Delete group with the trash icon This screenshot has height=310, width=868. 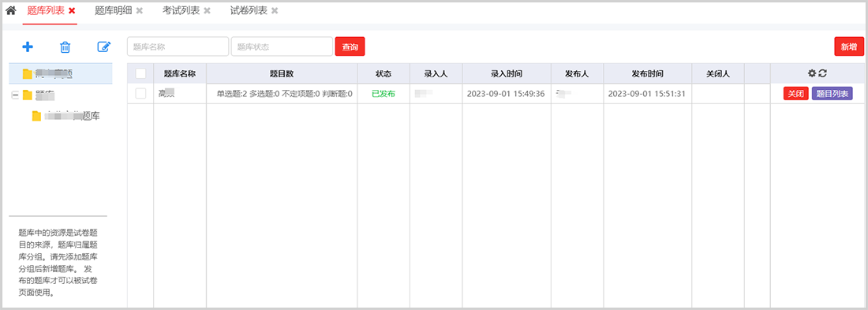65,47
